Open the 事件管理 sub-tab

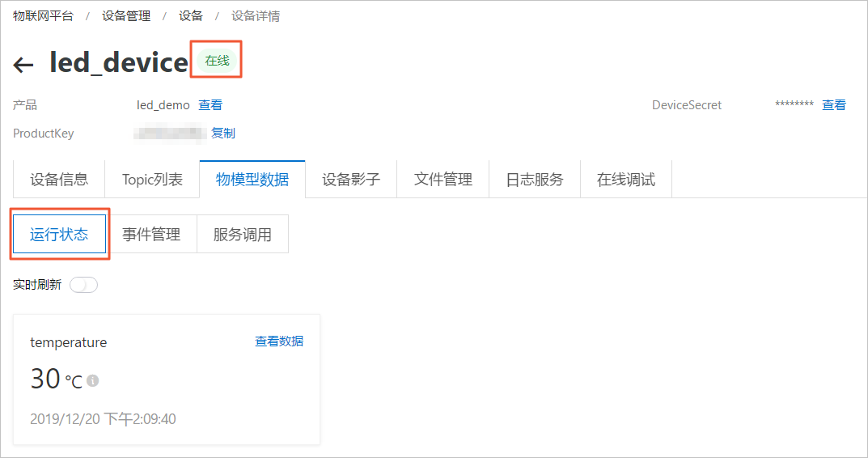coord(151,235)
